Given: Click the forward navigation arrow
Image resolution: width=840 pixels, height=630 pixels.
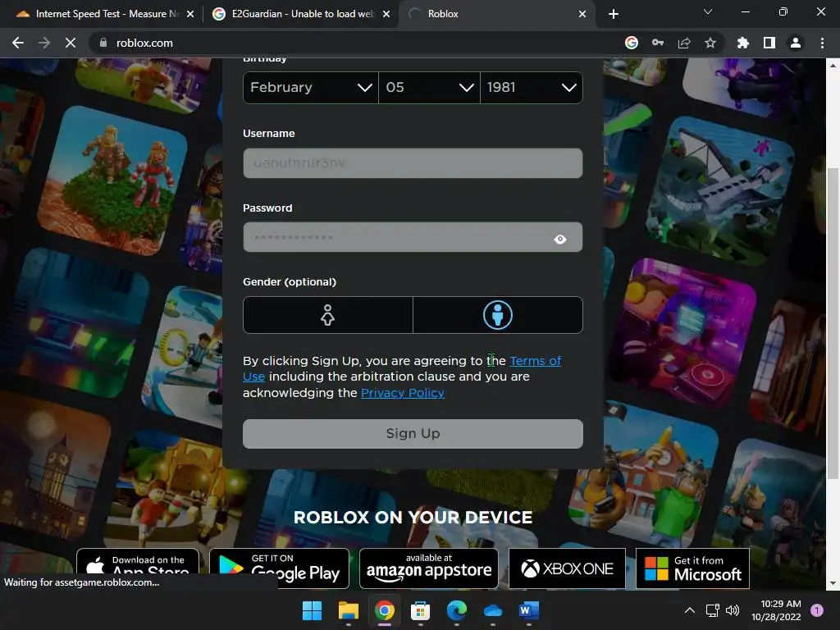Looking at the screenshot, I should pyautogui.click(x=44, y=43).
